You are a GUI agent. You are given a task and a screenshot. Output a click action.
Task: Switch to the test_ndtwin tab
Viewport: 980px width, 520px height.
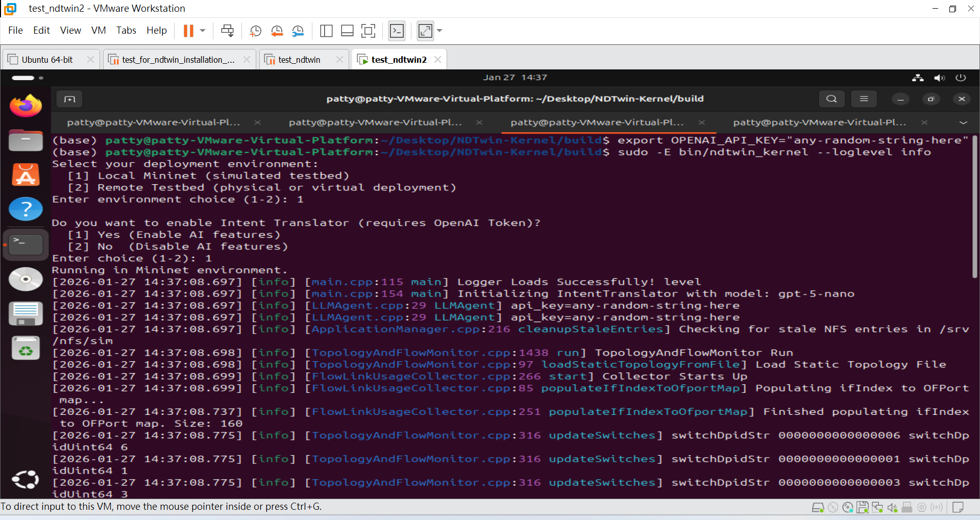click(299, 60)
